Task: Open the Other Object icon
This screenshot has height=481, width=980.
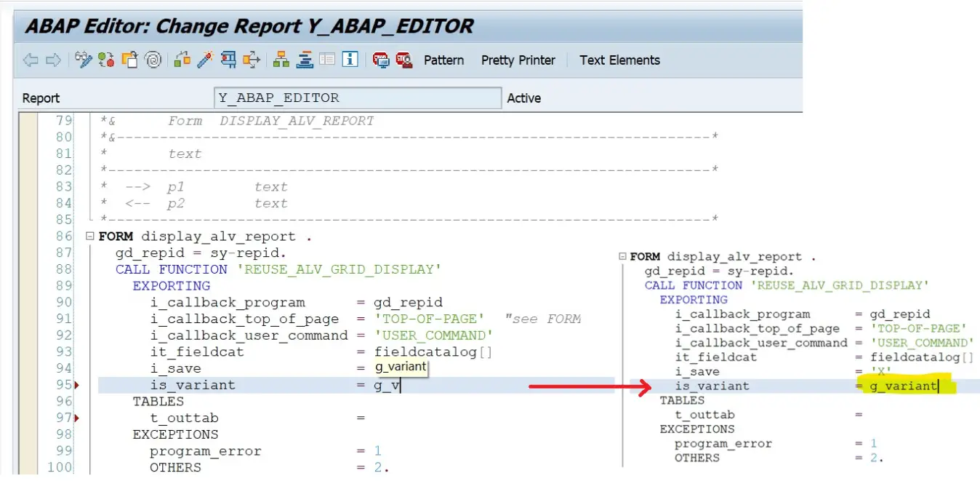Action: 129,60
